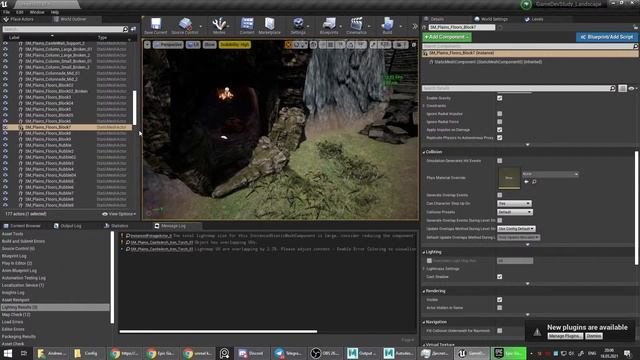Open the Perspective view mode dropdown

pyautogui.click(x=168, y=44)
